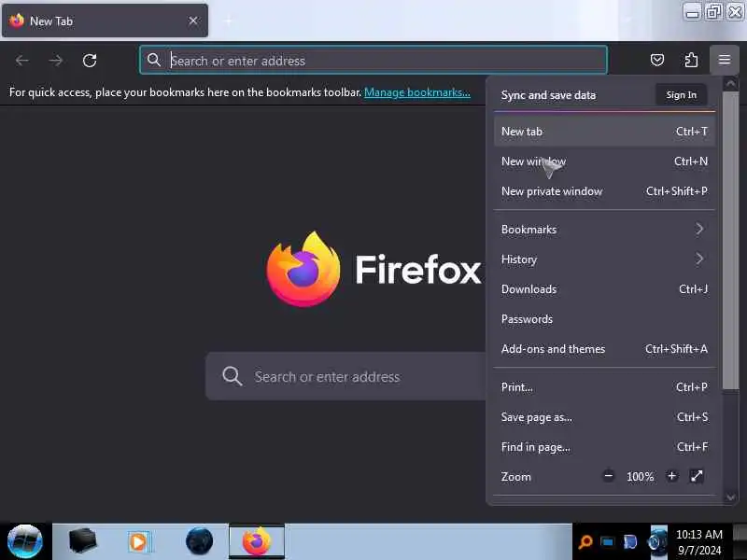Open the Media Player taskbar icon
The width and height of the screenshot is (747, 560).
(139, 541)
